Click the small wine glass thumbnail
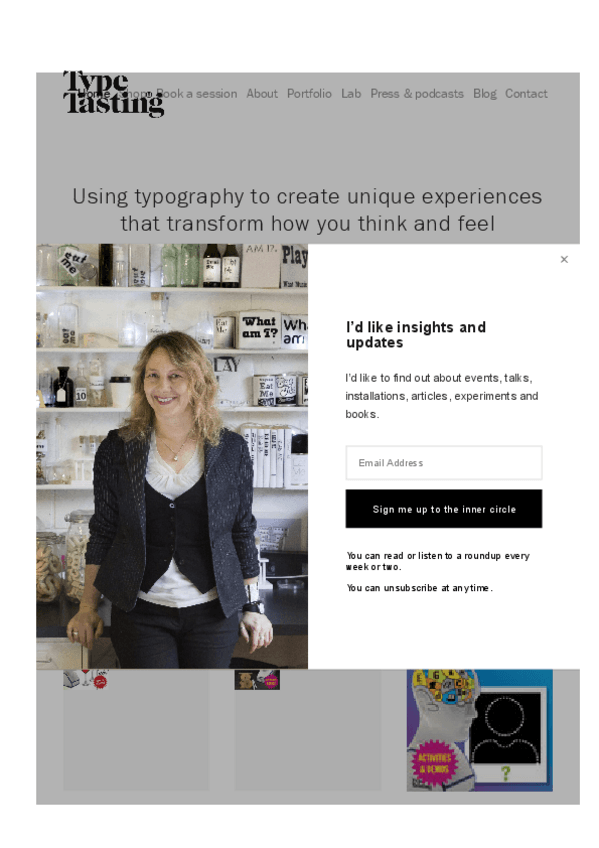Screen dimensions: 599x848 point(86,679)
